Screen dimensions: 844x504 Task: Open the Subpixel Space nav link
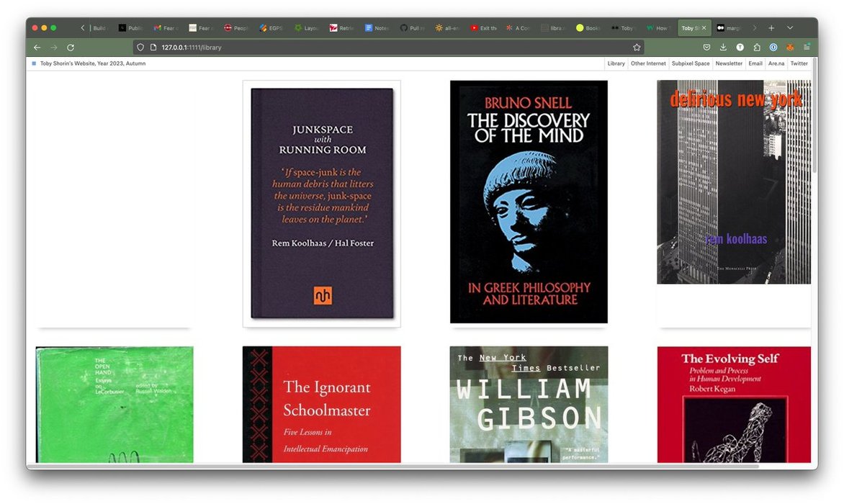coord(691,63)
